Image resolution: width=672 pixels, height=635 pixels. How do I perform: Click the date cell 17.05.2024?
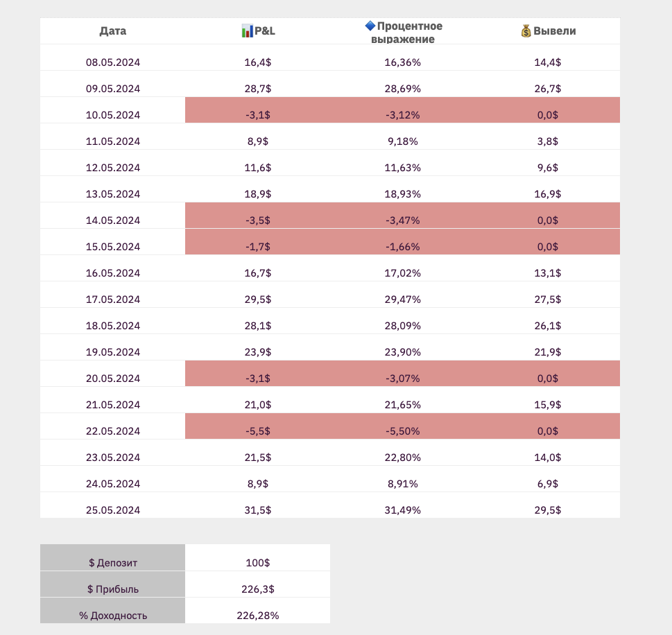click(x=113, y=299)
